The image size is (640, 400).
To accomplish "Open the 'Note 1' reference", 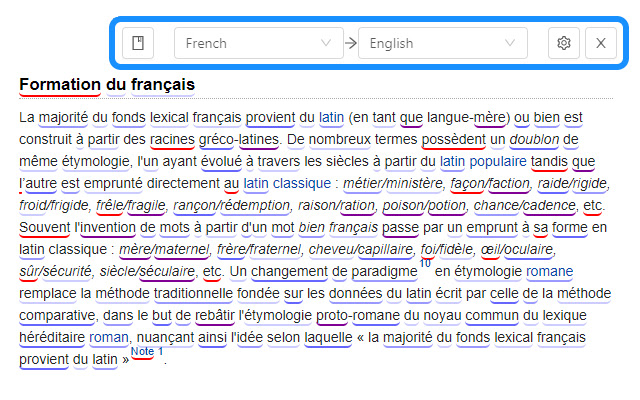I will coord(147,351).
